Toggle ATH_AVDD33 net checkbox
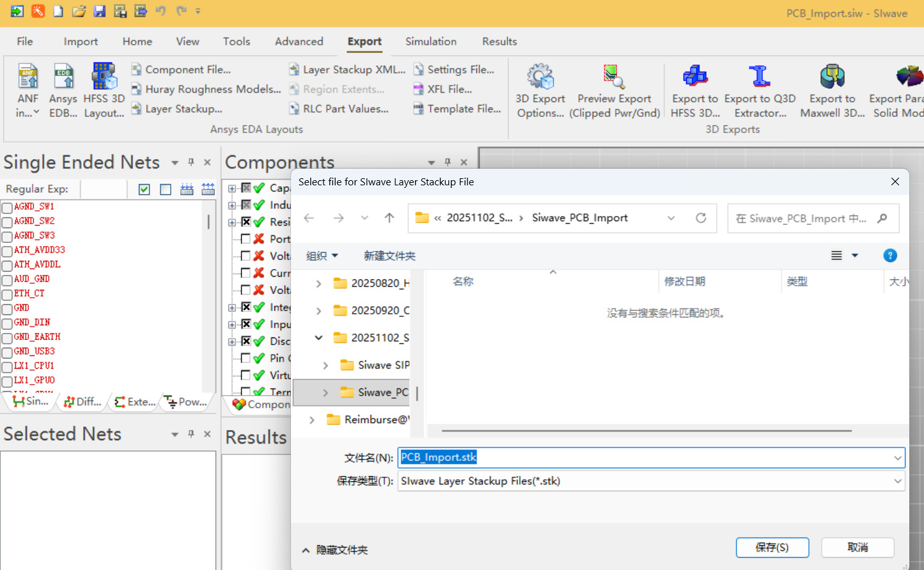Image resolution: width=924 pixels, height=570 pixels. coord(7,251)
